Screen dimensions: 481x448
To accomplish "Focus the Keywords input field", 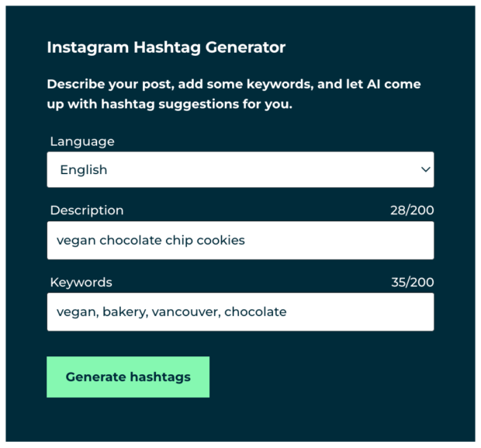I will coord(240,311).
